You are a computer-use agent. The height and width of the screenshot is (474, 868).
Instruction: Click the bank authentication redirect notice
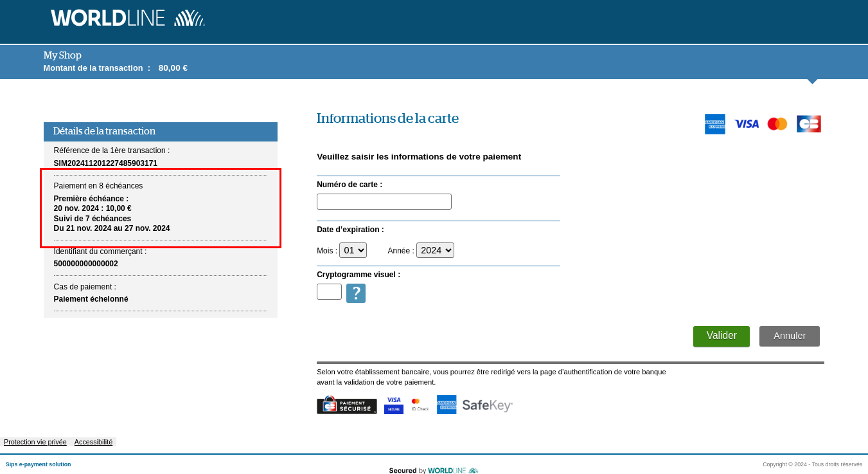point(492,377)
